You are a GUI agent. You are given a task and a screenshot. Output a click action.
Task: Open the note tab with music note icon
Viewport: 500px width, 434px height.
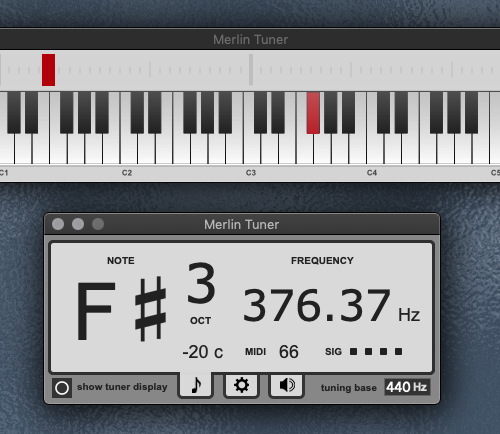[196, 385]
